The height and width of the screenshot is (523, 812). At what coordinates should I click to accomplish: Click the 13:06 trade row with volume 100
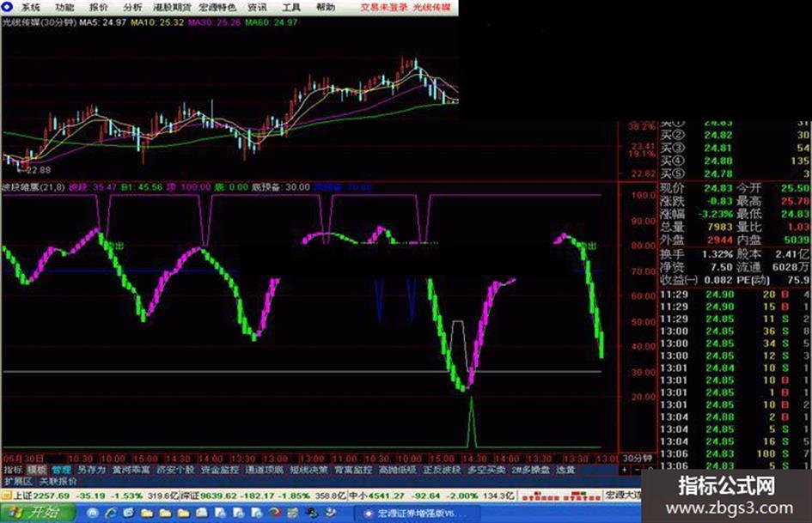pyautogui.click(x=735, y=453)
